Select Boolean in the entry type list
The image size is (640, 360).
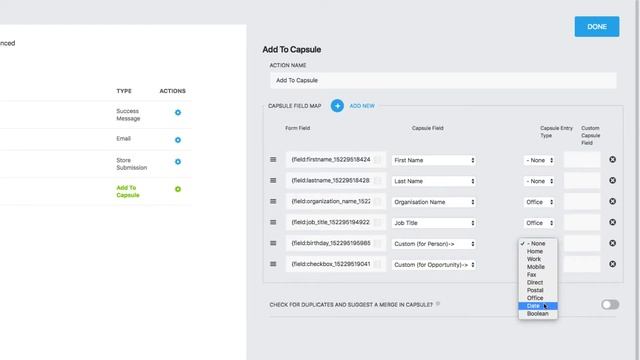538,313
